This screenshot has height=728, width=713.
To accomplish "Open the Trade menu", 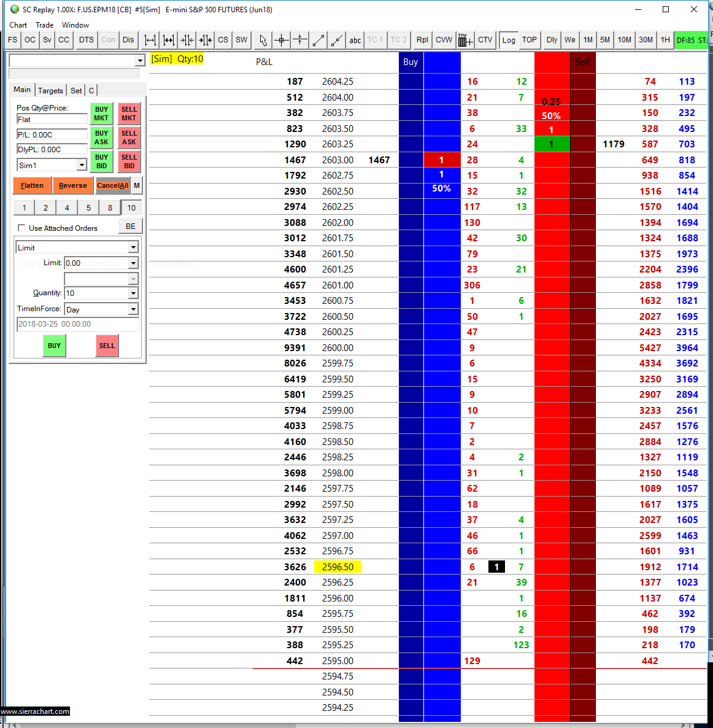I will click(x=45, y=25).
